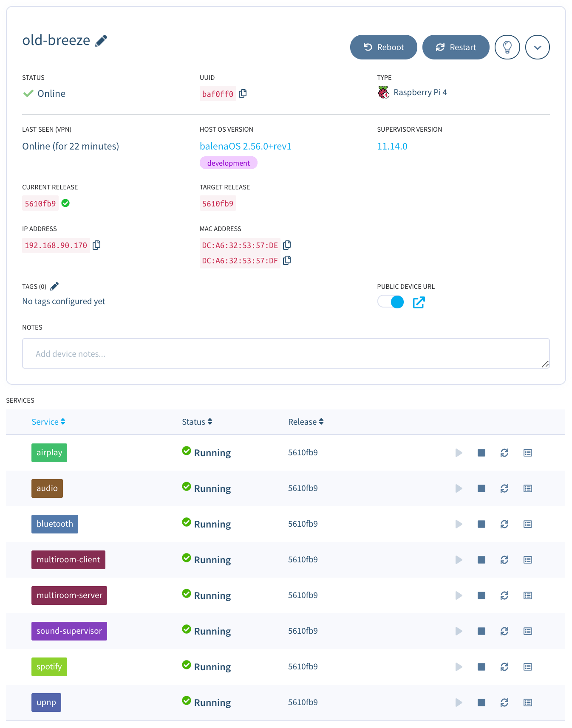The height and width of the screenshot is (728, 572).
Task: Toggle the Public Device URL switch
Action: (x=391, y=302)
